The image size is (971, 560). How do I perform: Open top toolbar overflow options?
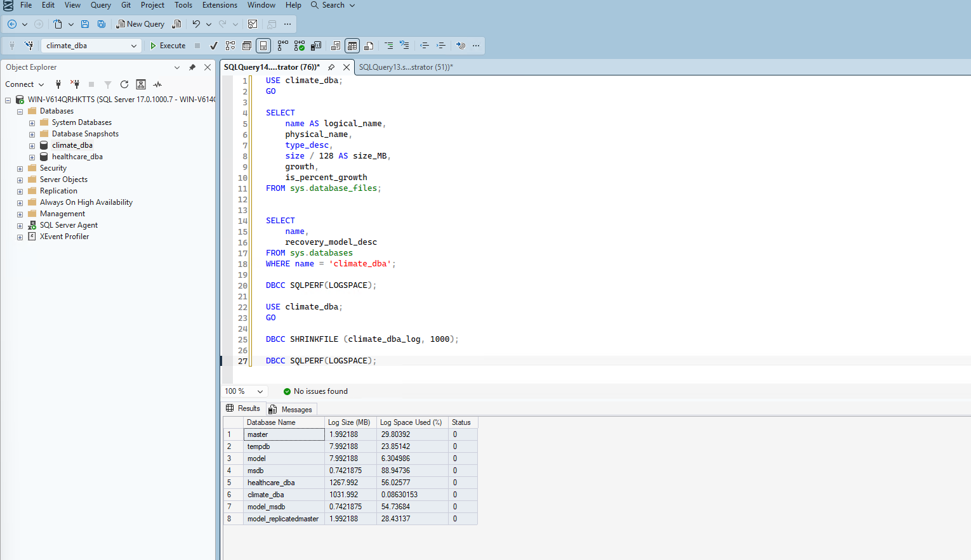pyautogui.click(x=287, y=24)
